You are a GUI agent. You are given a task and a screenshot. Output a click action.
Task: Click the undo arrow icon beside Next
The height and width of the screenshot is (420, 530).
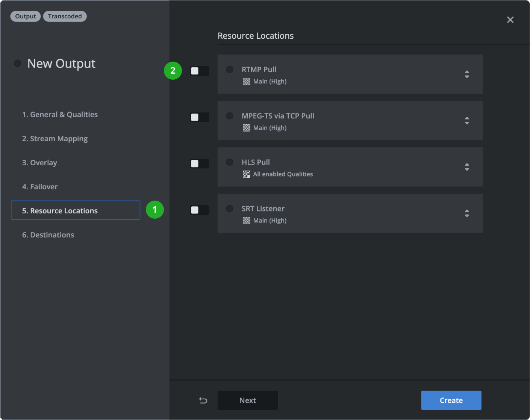click(203, 400)
